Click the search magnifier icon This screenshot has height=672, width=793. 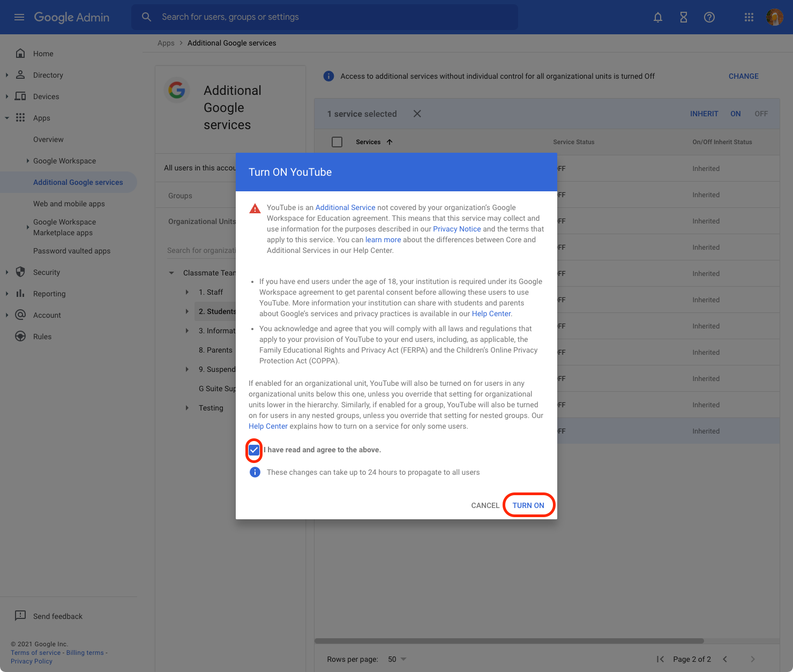tap(146, 17)
